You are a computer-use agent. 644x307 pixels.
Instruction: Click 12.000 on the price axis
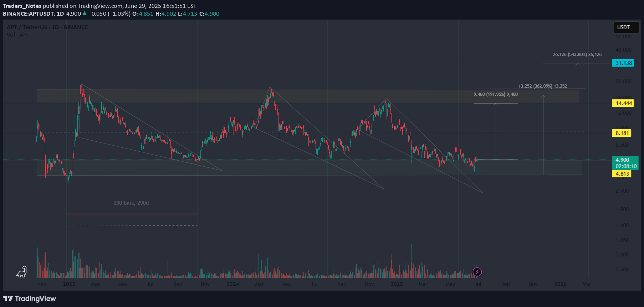tap(623, 113)
